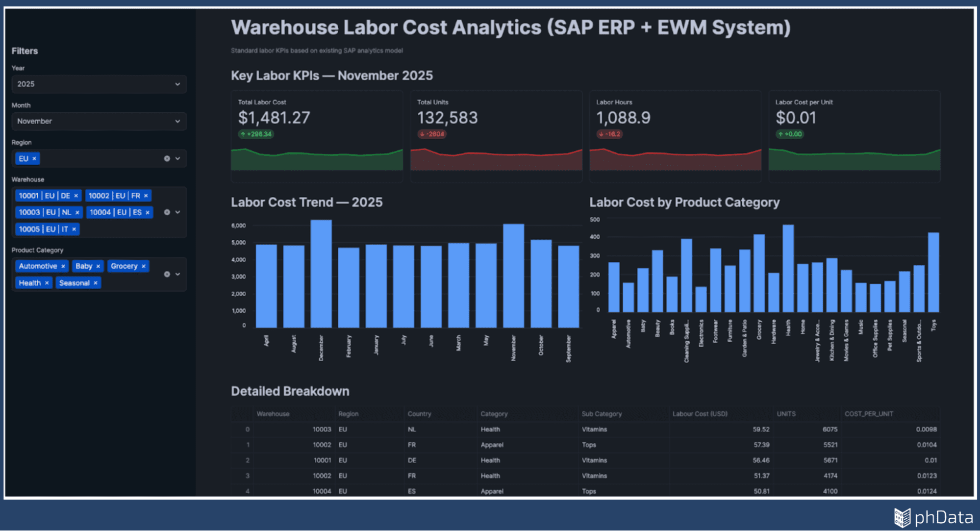Remove the 10002 | EU | FR warehouse tag
The width and height of the screenshot is (980, 531).
pyautogui.click(x=146, y=196)
